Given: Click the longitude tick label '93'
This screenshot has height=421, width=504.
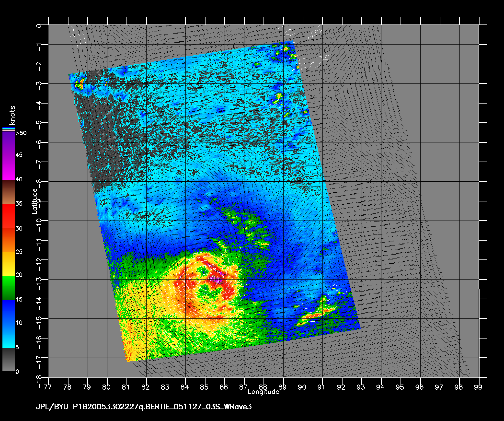Looking at the screenshot, I should [x=361, y=387].
